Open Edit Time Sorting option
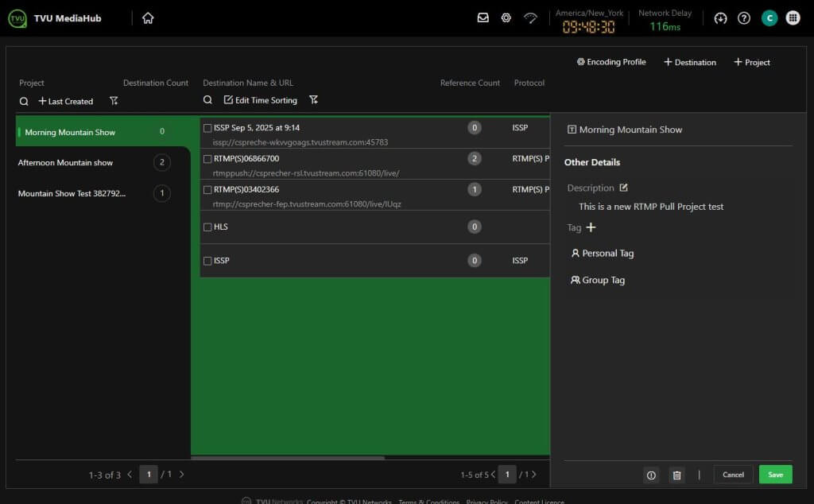The height and width of the screenshot is (504, 814). (261, 100)
